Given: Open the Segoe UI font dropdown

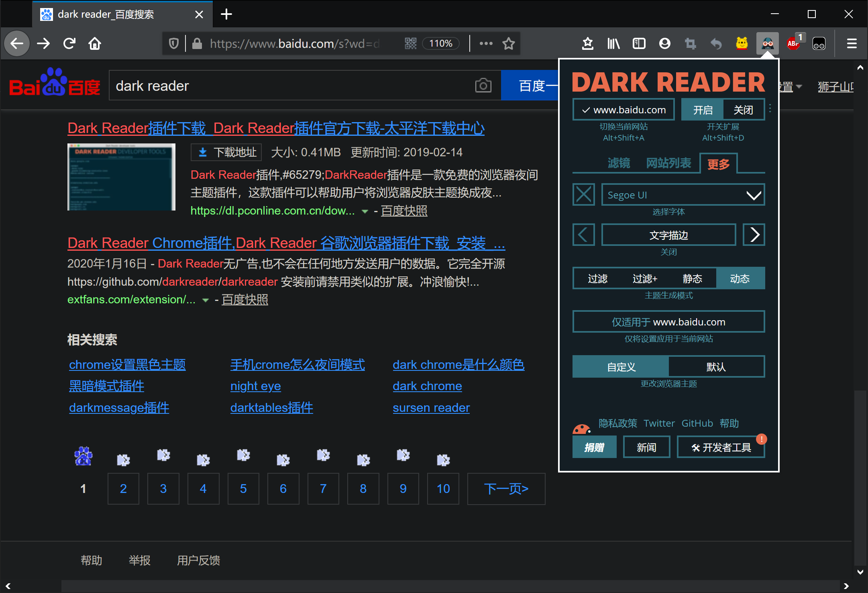Looking at the screenshot, I should [x=683, y=195].
